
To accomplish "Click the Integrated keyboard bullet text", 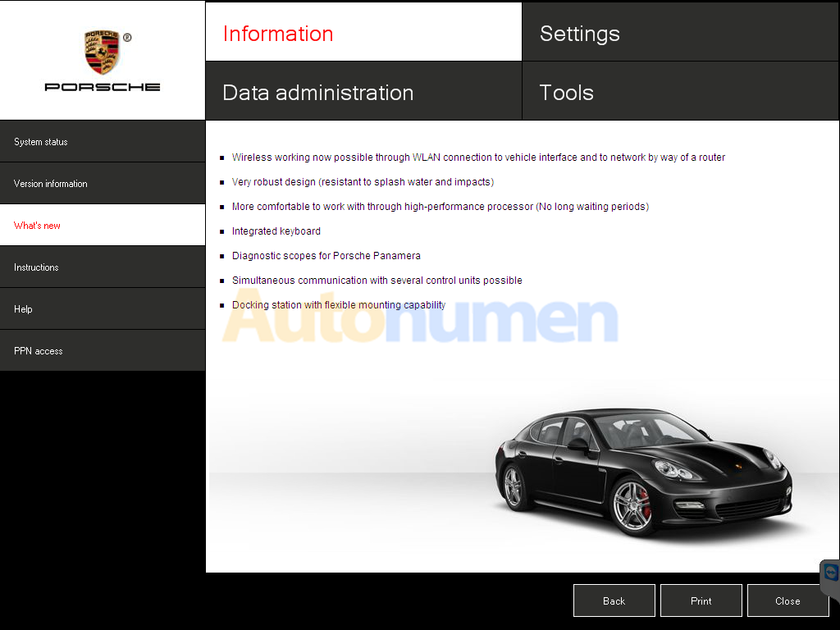I will pos(276,231).
